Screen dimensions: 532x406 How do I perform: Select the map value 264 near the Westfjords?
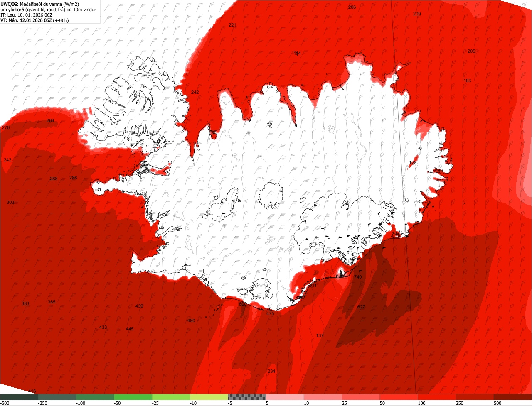(50, 120)
